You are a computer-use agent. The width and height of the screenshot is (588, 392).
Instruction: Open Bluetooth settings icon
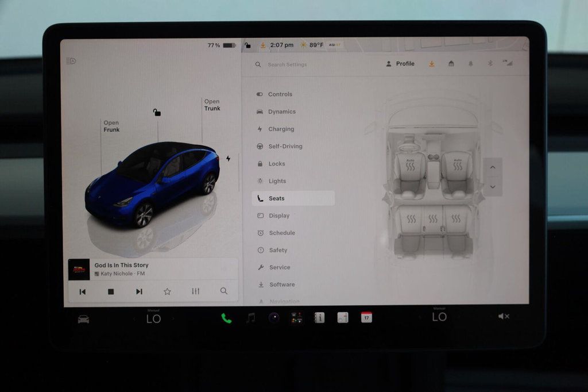click(490, 63)
